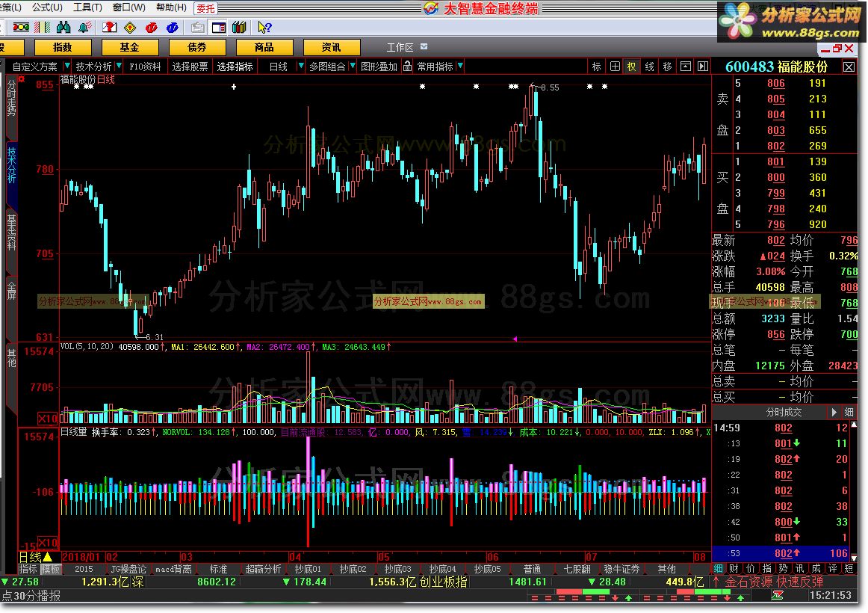Click the panel collapse up icon
This screenshot has width=868, height=613.
(x=685, y=67)
